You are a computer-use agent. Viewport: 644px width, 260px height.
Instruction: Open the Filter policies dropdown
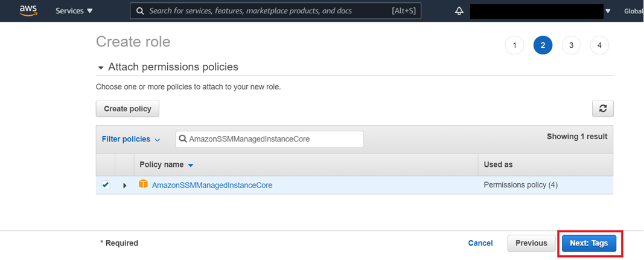point(131,139)
